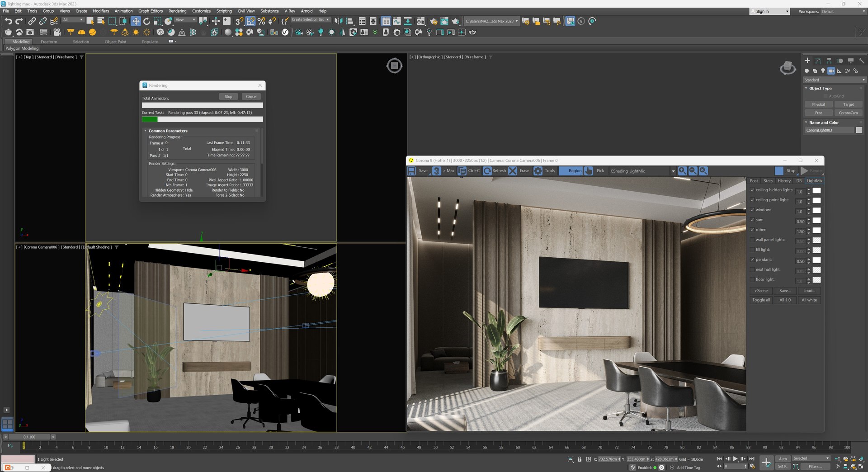Uncheck the window light checkbox

point(753,210)
